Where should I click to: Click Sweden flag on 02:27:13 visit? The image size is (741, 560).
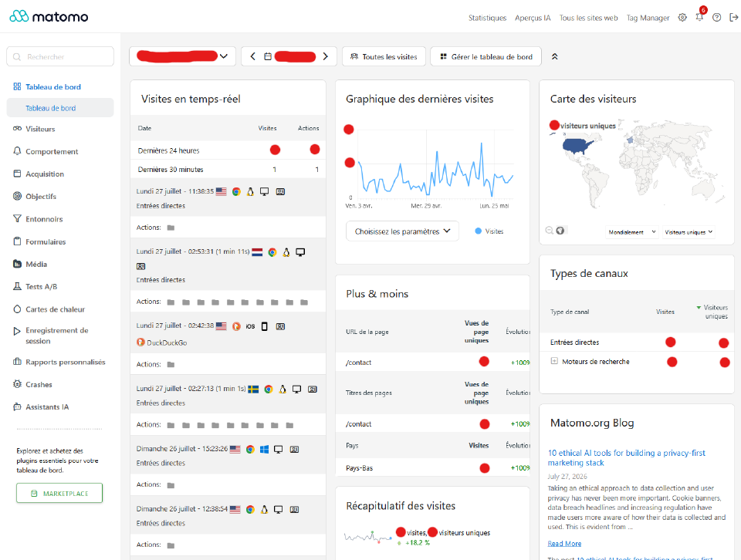[253, 390]
